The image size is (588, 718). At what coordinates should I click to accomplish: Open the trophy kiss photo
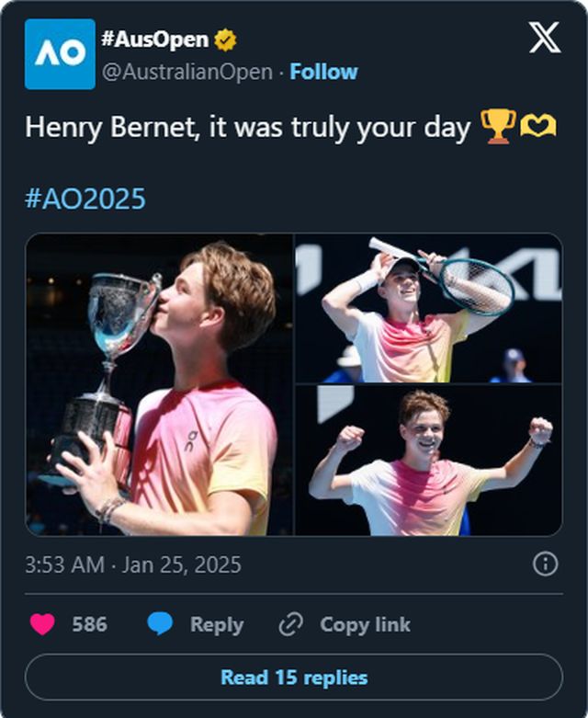[x=159, y=384]
